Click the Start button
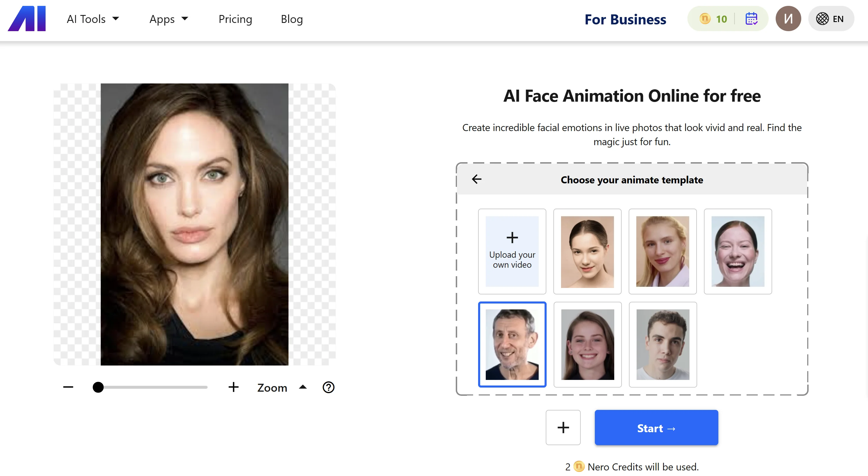Image resolution: width=868 pixels, height=476 pixels. click(656, 428)
